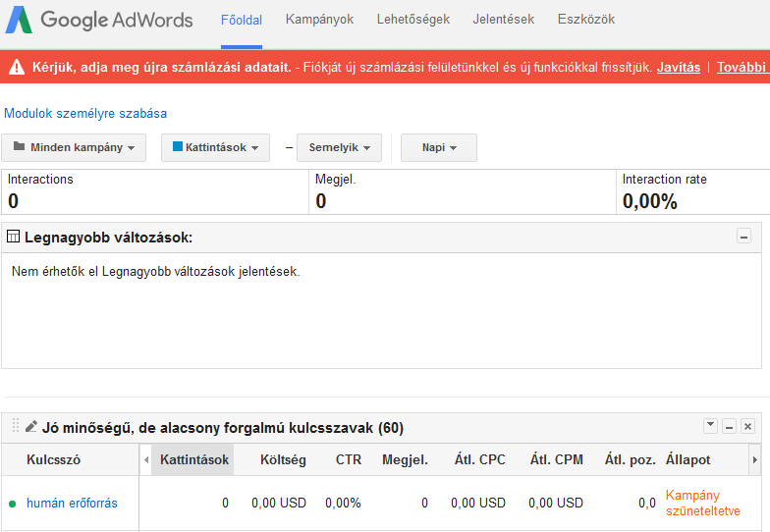The image size is (770, 532).
Task: Click the Legnagyobb változások module title
Action: [x=108, y=238]
